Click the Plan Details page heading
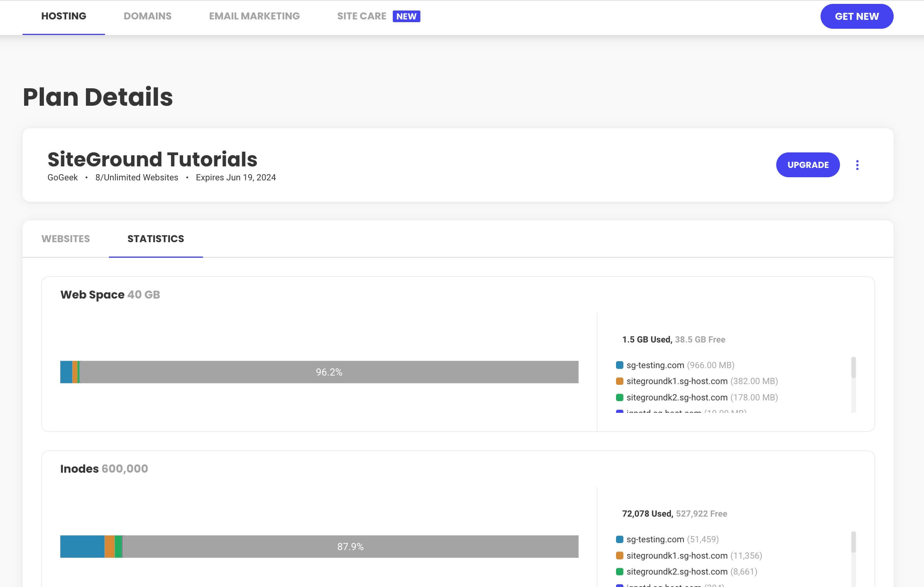Screen dimensions: 924x587 click(x=98, y=97)
